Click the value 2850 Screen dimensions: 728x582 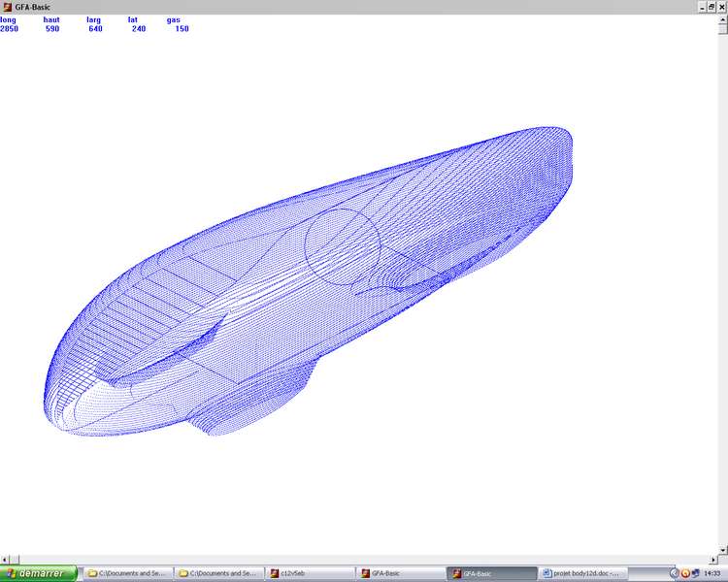pos(10,29)
